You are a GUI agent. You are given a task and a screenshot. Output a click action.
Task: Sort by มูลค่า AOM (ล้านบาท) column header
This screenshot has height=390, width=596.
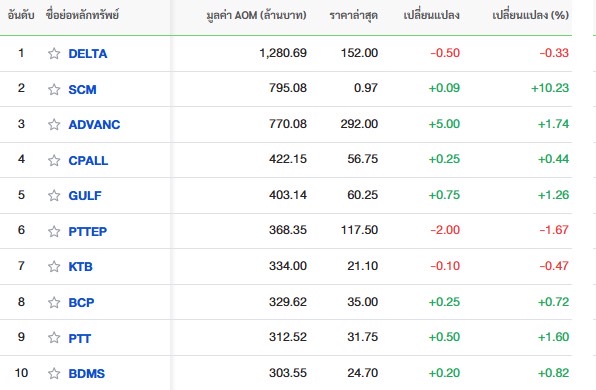coord(256,15)
